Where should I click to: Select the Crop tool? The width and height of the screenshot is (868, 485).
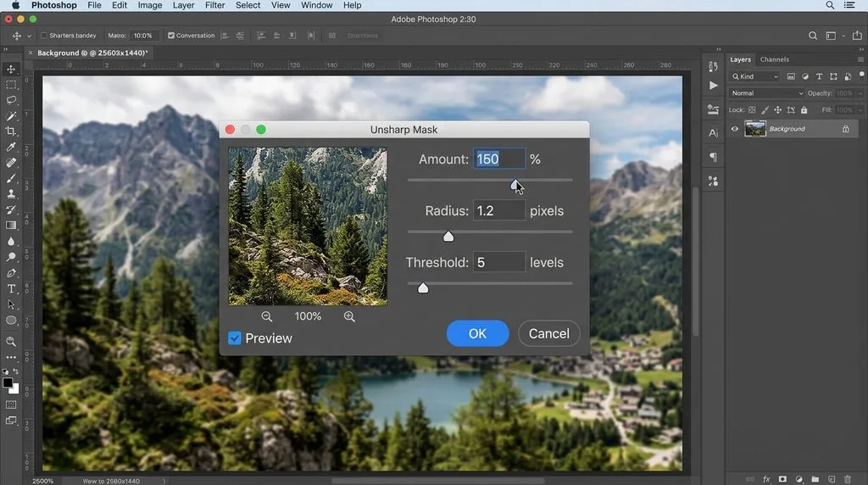click(x=11, y=131)
